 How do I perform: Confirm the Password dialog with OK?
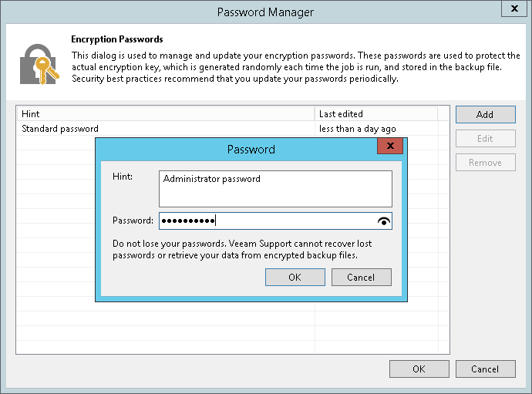click(x=295, y=278)
